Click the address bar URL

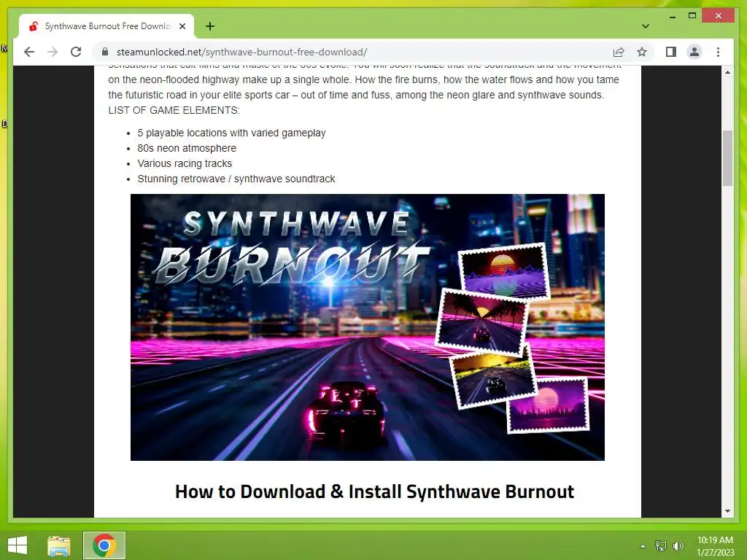(x=241, y=52)
